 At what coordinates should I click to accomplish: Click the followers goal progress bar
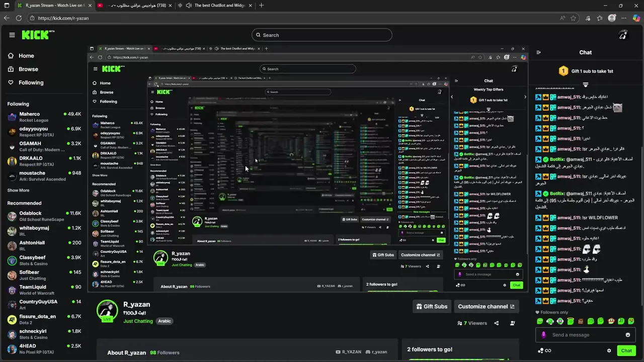459,359
